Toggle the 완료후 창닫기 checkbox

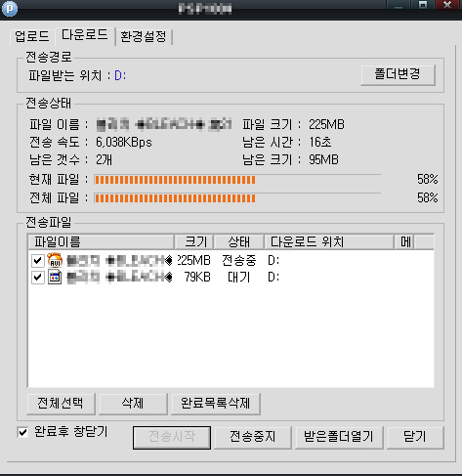22,432
